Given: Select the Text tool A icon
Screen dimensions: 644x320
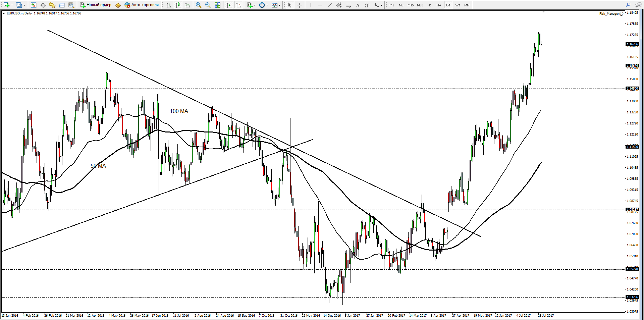Looking at the screenshot, I should pyautogui.click(x=358, y=5).
